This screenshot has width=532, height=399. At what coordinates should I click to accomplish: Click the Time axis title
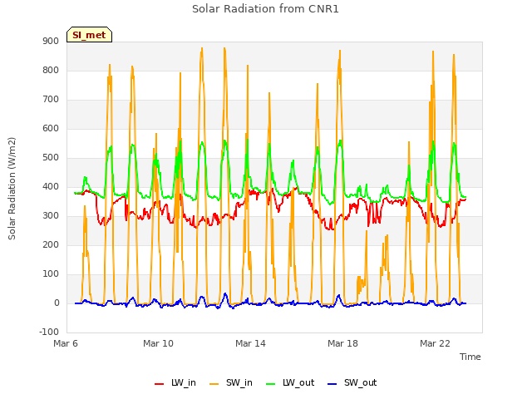[470, 357]
